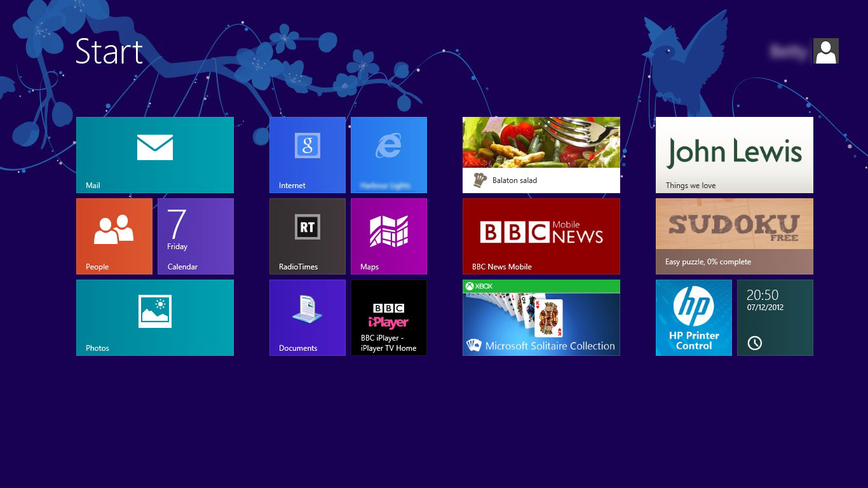The image size is (868, 488).
Task: Open the Documents tile
Action: pyautogui.click(x=308, y=318)
